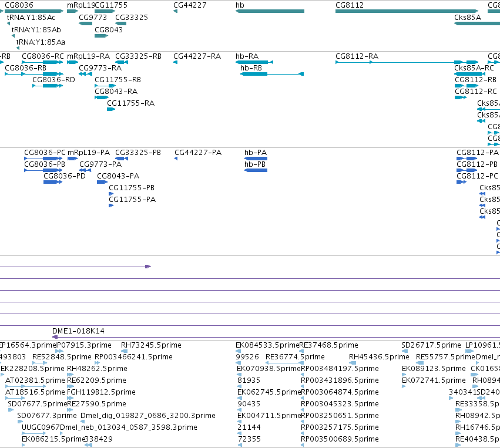Click the CG33325 gene label

pyautogui.click(x=132, y=18)
